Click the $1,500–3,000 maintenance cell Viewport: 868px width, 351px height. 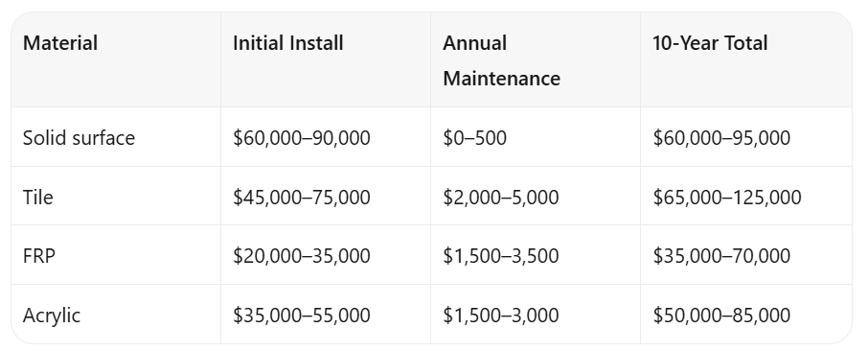[500, 315]
